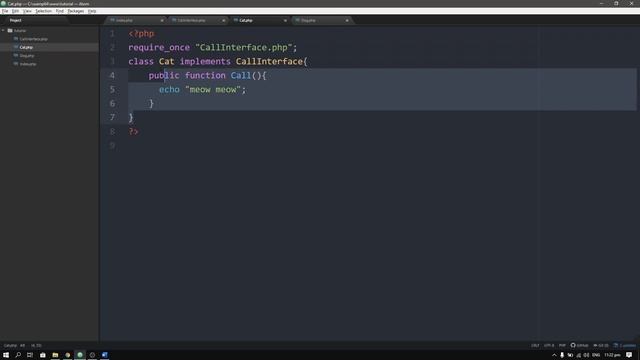Image resolution: width=640 pixels, height=360 pixels.
Task: Close the Cat.php tab
Action: click(285, 20)
